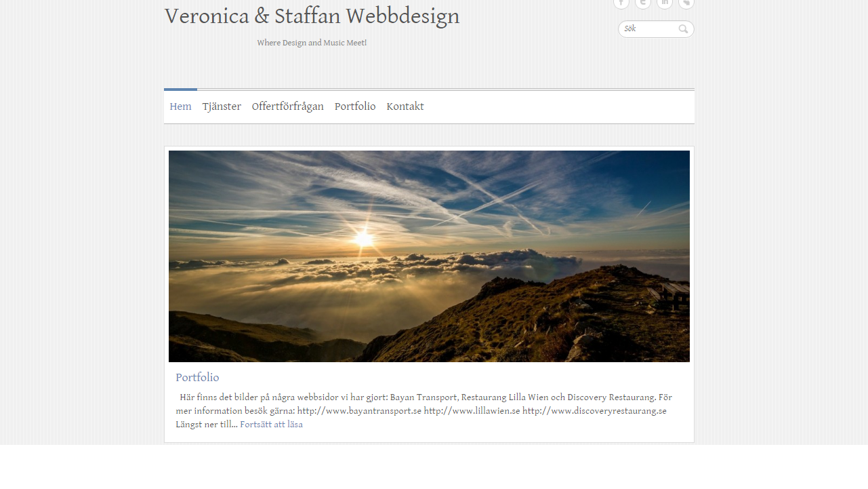
Task: Click the Veronica & Staffan Webbdesign site title
Action: pos(312,16)
